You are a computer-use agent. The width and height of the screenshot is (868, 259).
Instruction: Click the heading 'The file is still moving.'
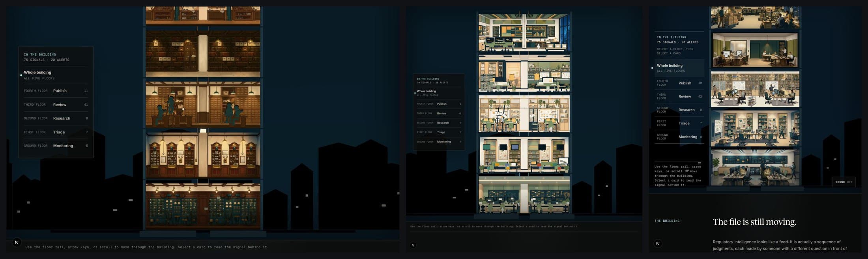tap(754, 222)
